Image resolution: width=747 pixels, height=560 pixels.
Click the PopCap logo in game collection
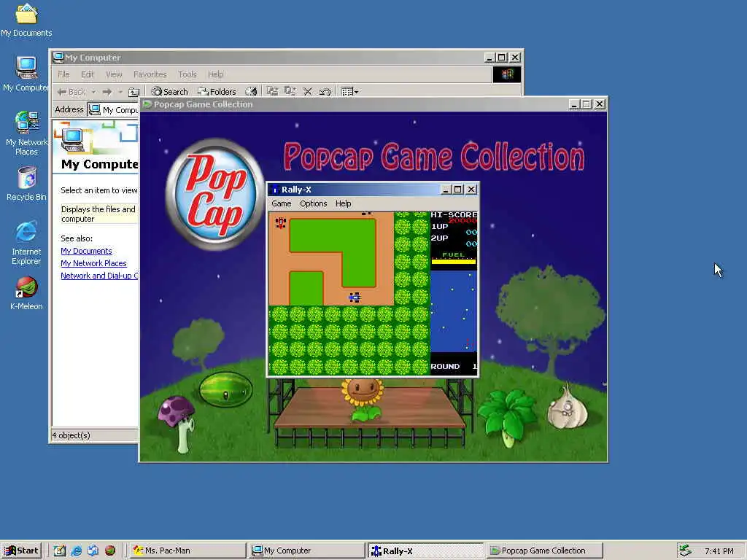[x=215, y=194]
